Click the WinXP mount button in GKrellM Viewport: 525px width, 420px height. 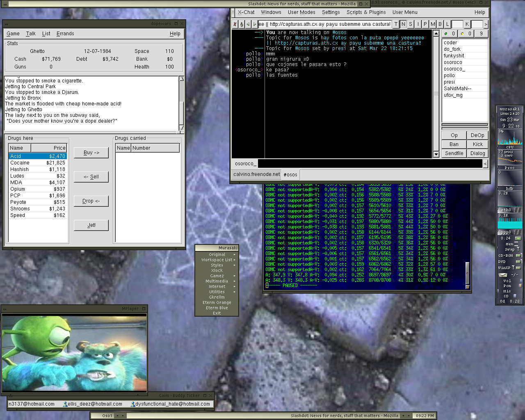519,267
